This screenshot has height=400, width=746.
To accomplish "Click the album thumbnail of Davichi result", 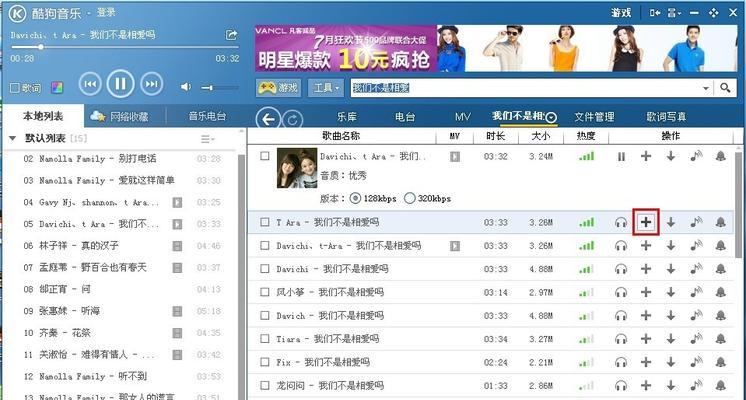I will 296,168.
